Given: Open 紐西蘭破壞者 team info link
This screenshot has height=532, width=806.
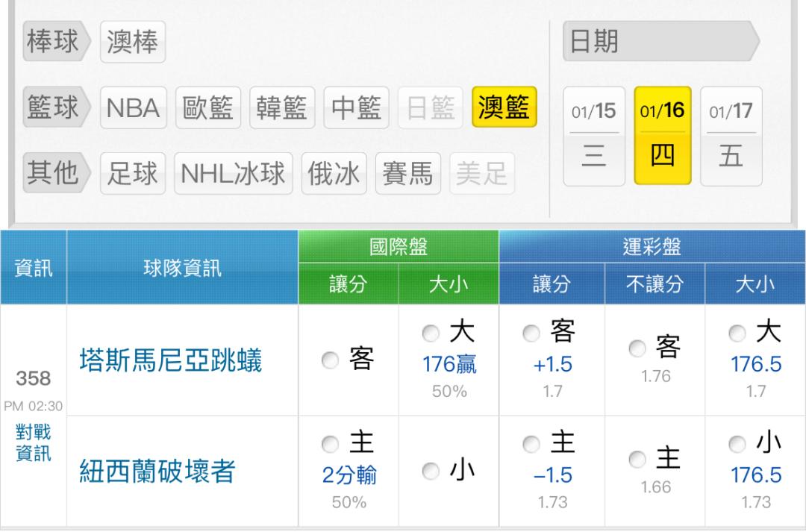Looking at the screenshot, I should click(x=157, y=471).
